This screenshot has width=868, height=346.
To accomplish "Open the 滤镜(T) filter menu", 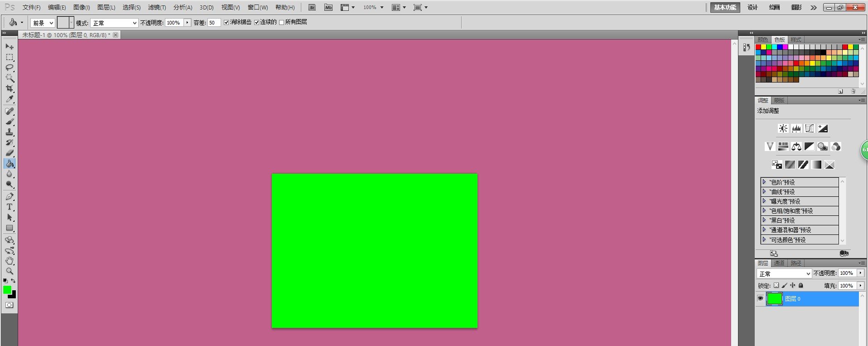I will pyautogui.click(x=157, y=7).
